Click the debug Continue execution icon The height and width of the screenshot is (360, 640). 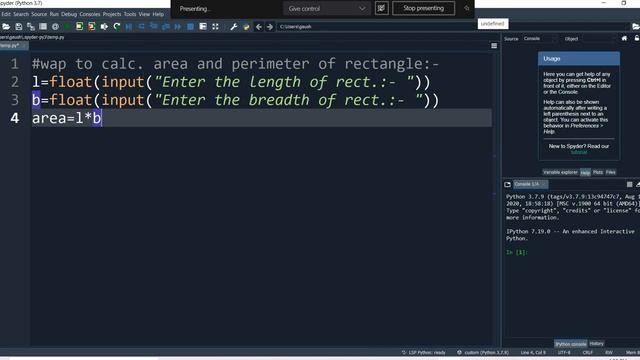[x=178, y=27]
